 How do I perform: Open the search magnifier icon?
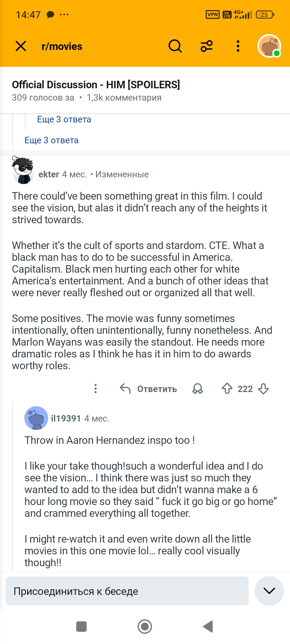[175, 46]
